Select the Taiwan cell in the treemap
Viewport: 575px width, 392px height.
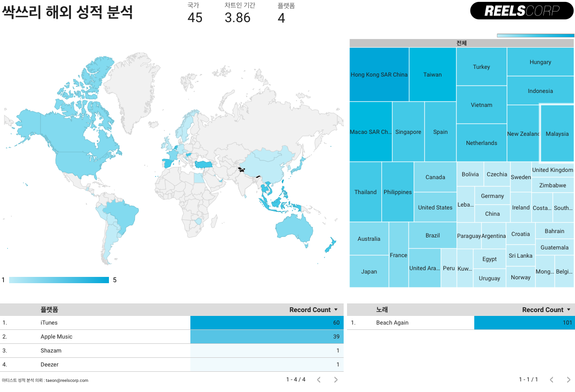[432, 75]
